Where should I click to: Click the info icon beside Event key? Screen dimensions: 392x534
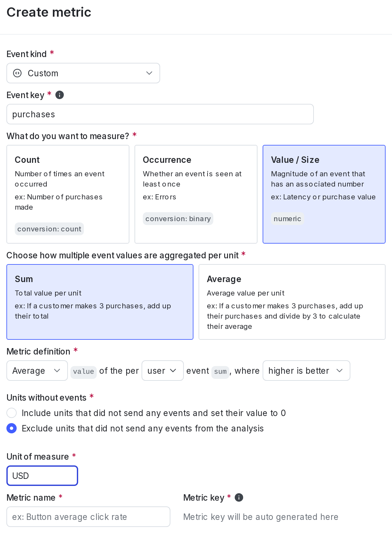click(60, 95)
